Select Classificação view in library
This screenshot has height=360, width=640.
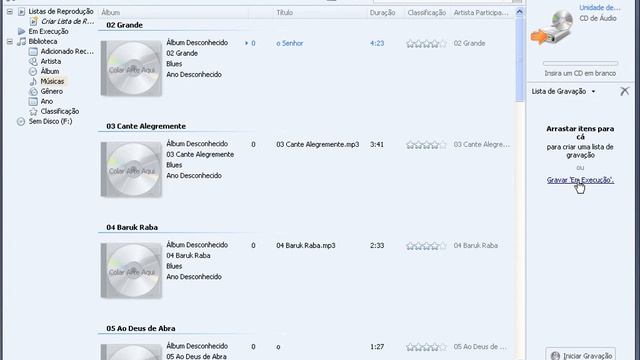60,111
